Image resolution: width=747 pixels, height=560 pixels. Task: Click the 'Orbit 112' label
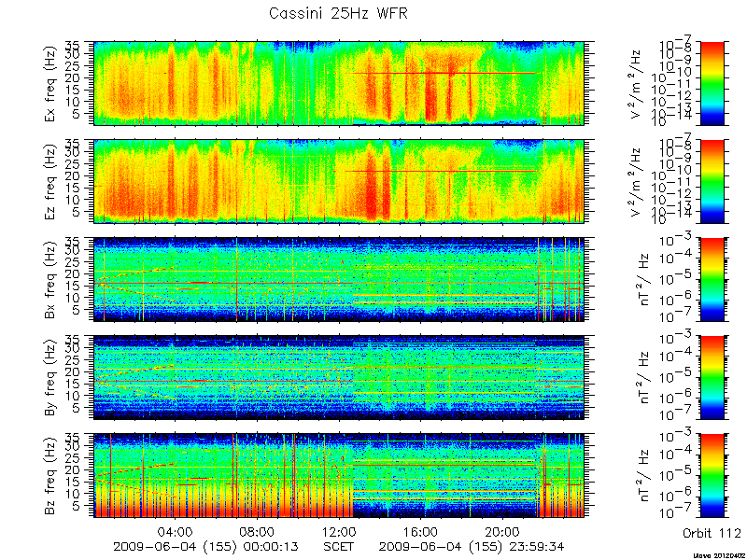click(712, 533)
